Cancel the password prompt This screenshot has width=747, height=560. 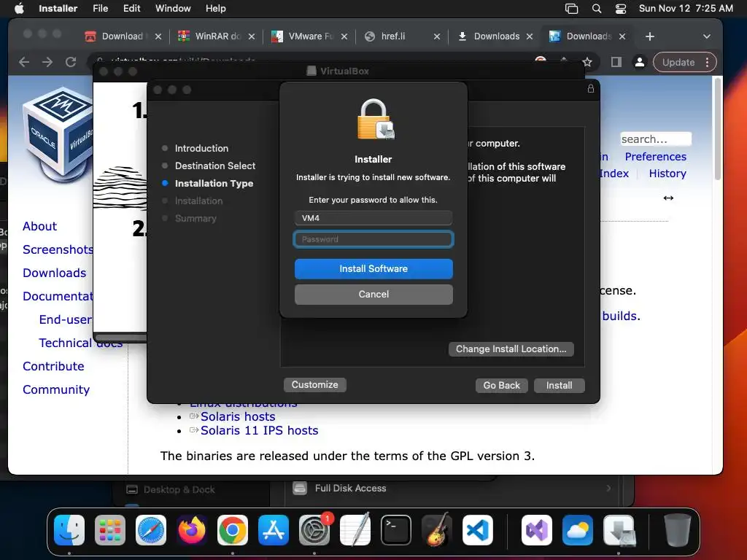pyautogui.click(x=373, y=295)
